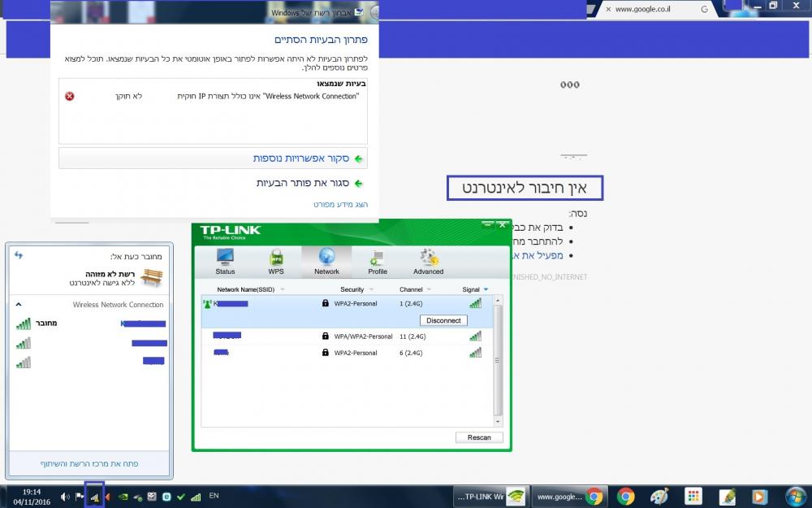Viewport: 812px width, 508px height.
Task: Click the lock icon of WPA/WPA2-Personal network
Action: pyautogui.click(x=326, y=336)
